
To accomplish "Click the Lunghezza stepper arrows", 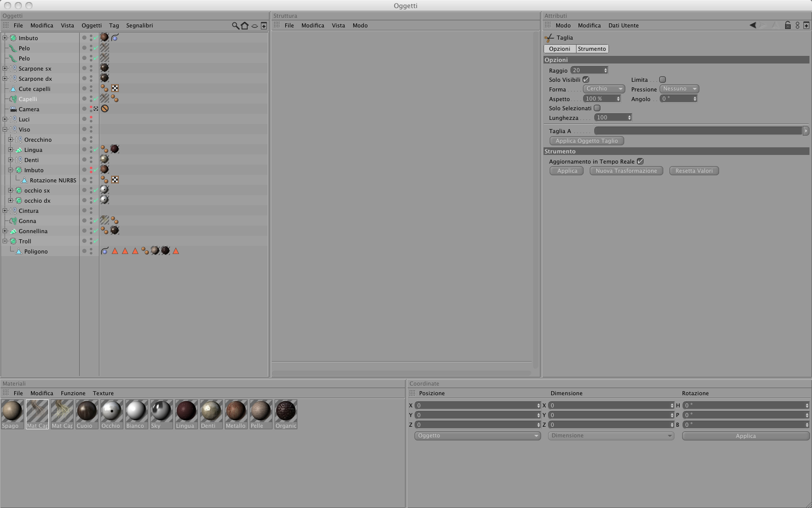I will tap(629, 118).
